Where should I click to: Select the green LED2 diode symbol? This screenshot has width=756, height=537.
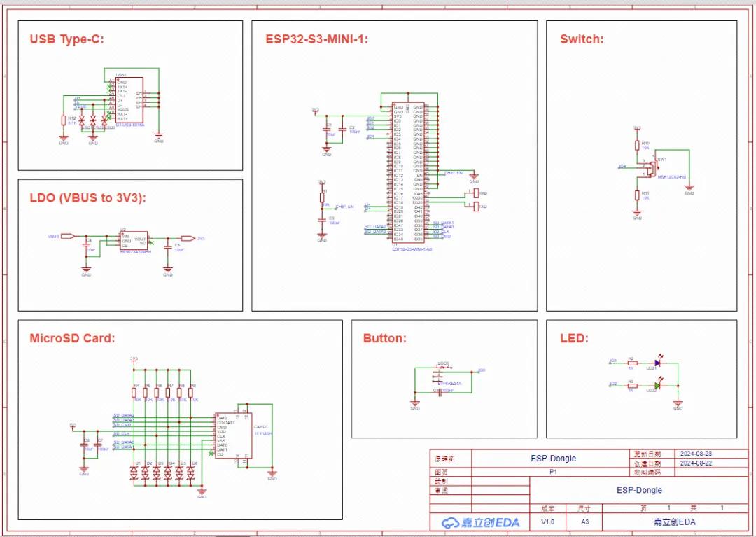pos(658,385)
